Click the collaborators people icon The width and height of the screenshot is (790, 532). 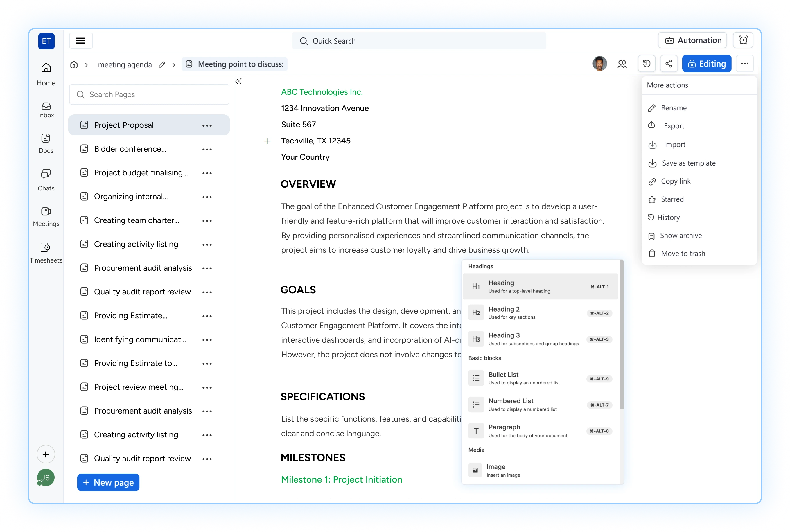622,64
